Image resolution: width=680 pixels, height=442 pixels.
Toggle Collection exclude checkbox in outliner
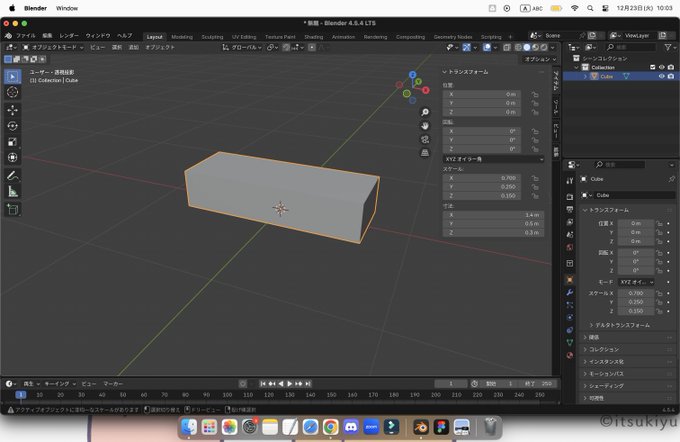652,67
